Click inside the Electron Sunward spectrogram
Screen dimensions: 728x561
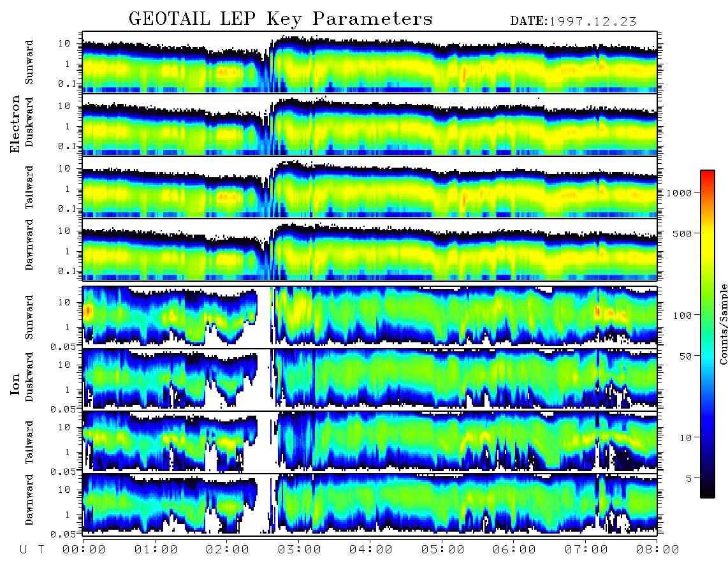[370, 62]
